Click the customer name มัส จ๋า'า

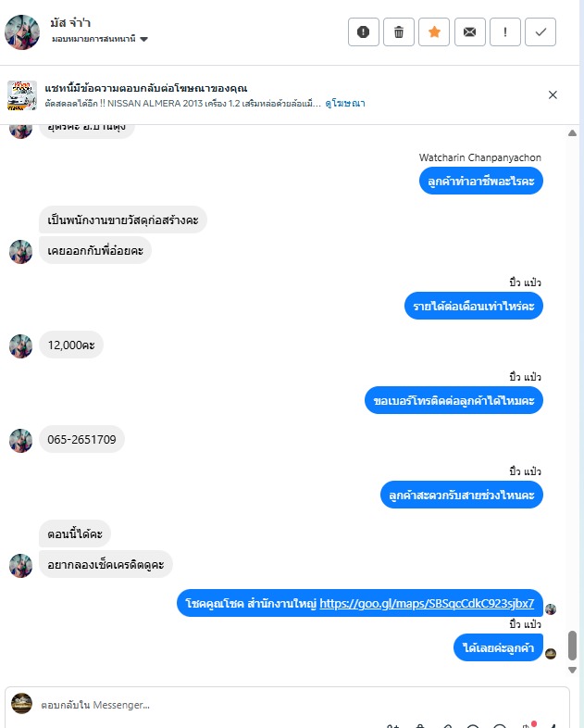[70, 23]
